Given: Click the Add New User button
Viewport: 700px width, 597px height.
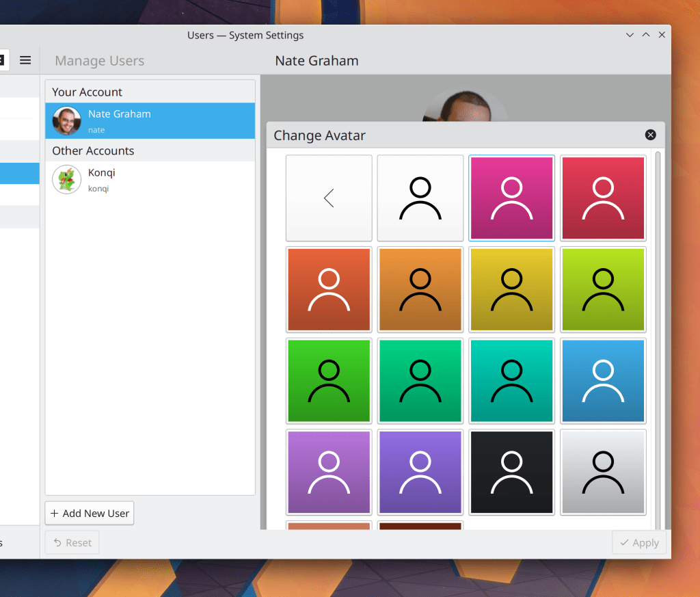Looking at the screenshot, I should pyautogui.click(x=89, y=513).
